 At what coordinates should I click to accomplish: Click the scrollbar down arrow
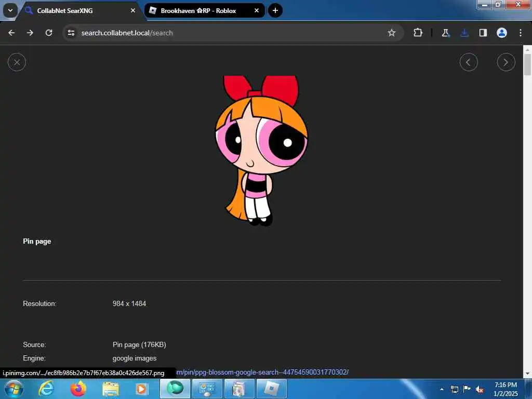point(527,374)
